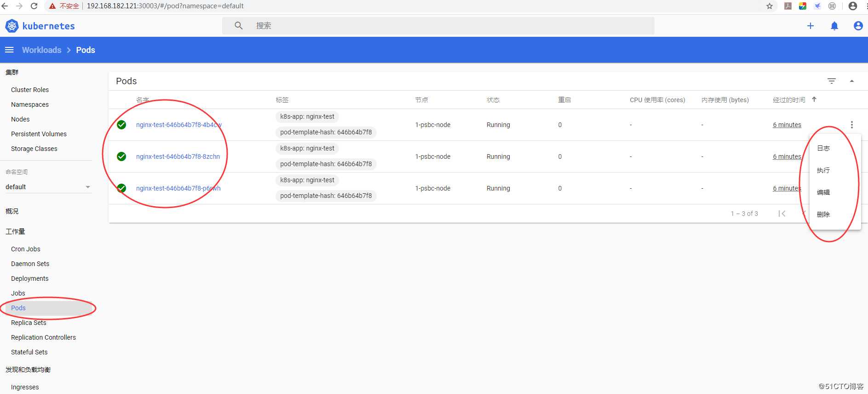Click pod-template-hash chip of second pod
The width and height of the screenshot is (868, 394).
coord(326,164)
